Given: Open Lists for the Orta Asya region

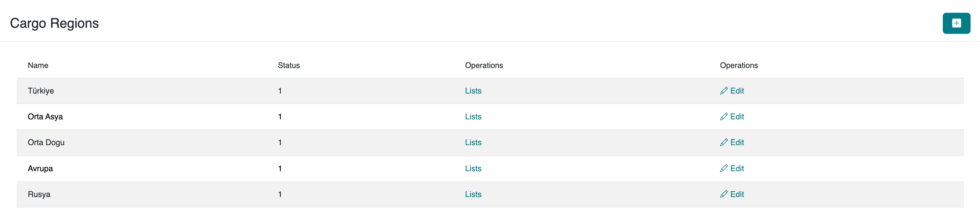Looking at the screenshot, I should click(473, 117).
